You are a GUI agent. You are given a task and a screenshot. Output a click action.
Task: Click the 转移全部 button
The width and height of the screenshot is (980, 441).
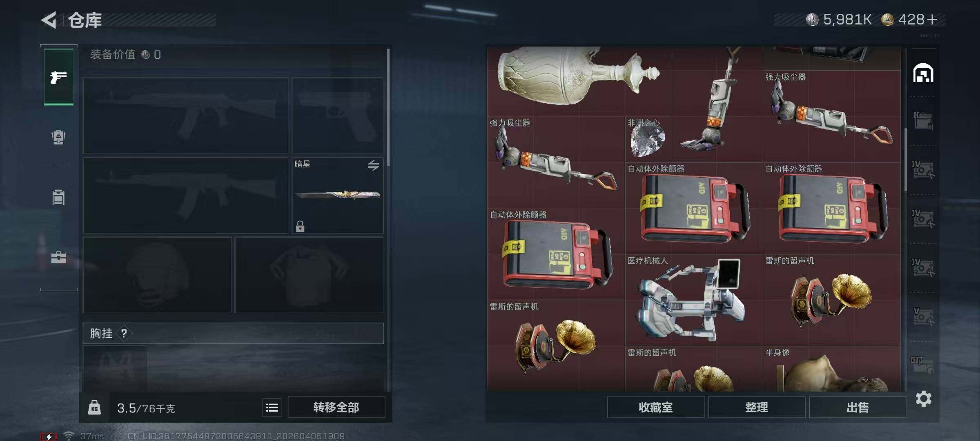pyautogui.click(x=336, y=408)
